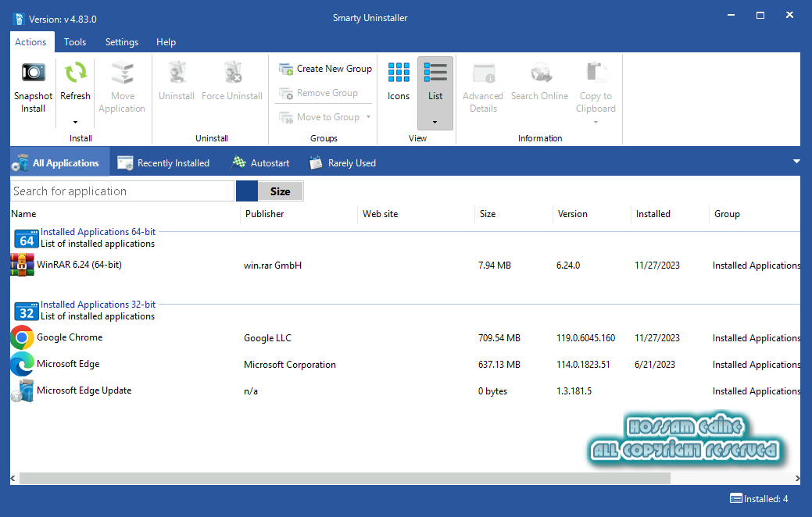Sort by Version column header
812x517 pixels.
pyautogui.click(x=572, y=214)
